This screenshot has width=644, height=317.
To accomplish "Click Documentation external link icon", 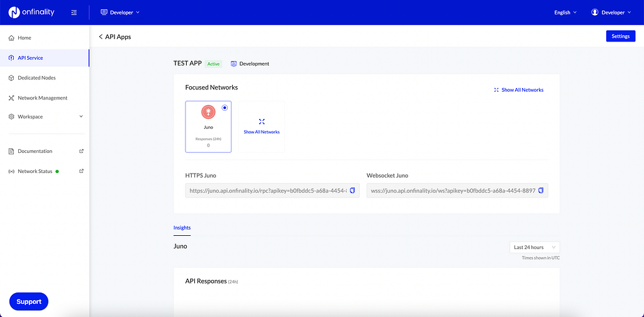I will (x=81, y=151).
